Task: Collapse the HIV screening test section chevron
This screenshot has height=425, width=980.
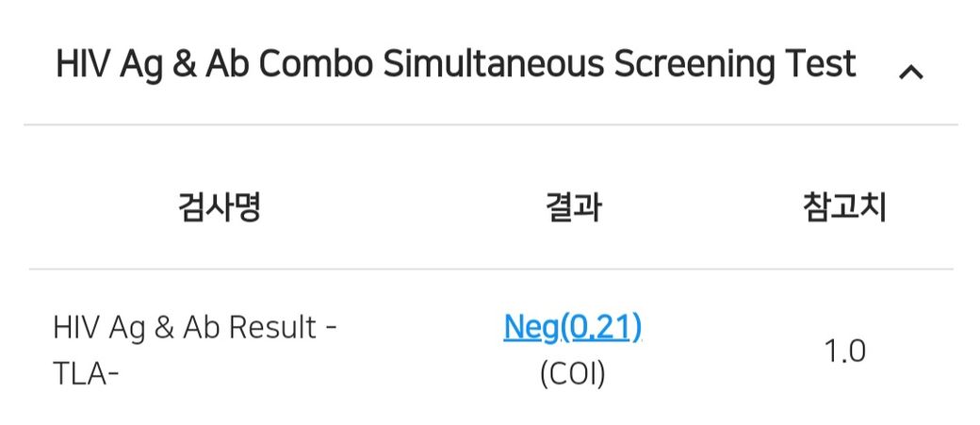Action: pyautogui.click(x=911, y=72)
